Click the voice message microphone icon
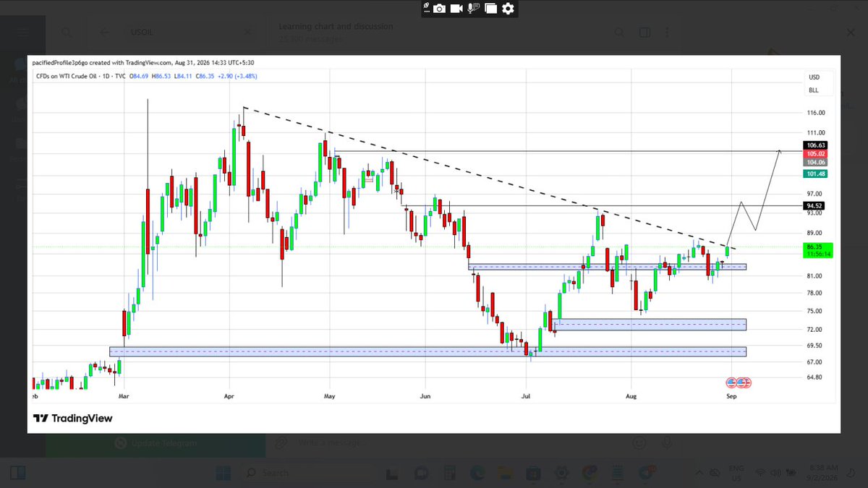The height and width of the screenshot is (488, 868). pos(666,442)
